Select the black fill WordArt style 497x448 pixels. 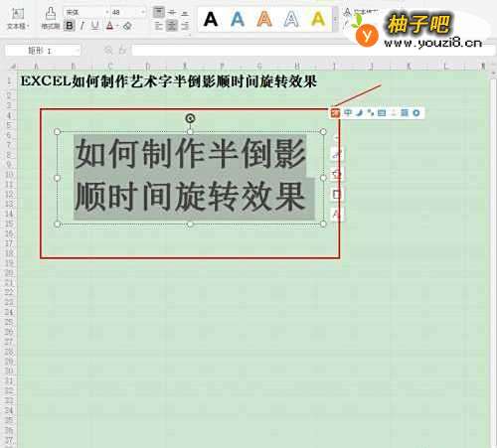(211, 19)
